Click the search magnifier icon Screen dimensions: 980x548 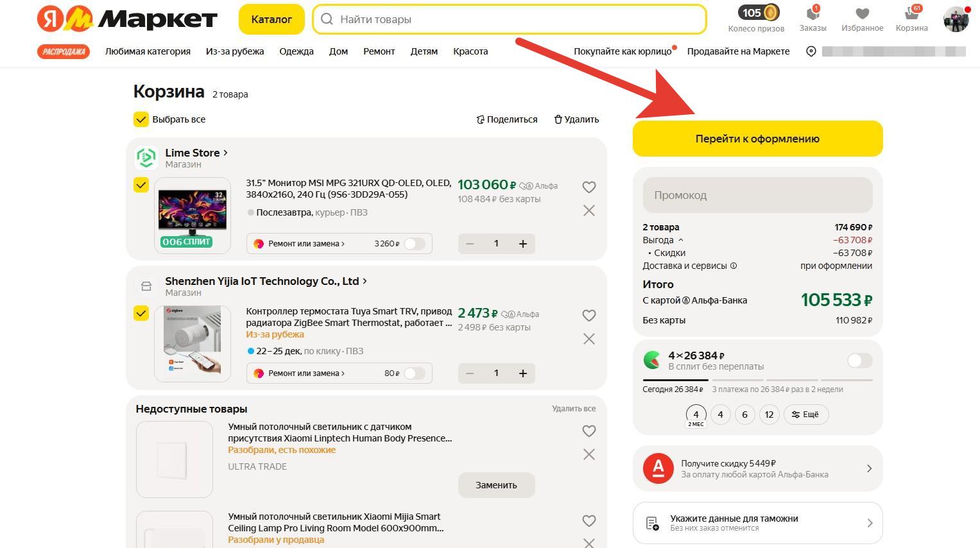click(x=327, y=19)
